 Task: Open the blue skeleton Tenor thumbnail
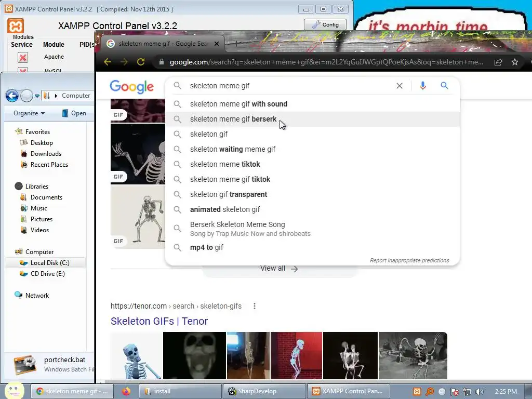coord(137,355)
